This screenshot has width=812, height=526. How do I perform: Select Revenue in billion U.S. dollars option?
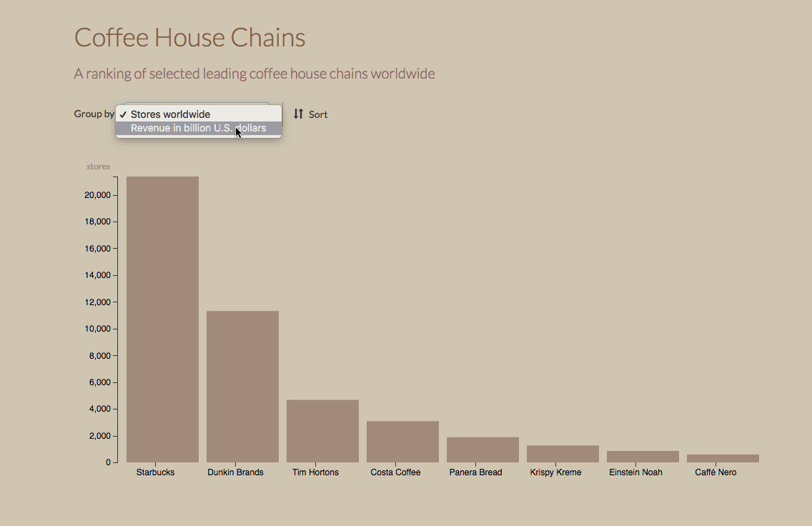coord(199,128)
